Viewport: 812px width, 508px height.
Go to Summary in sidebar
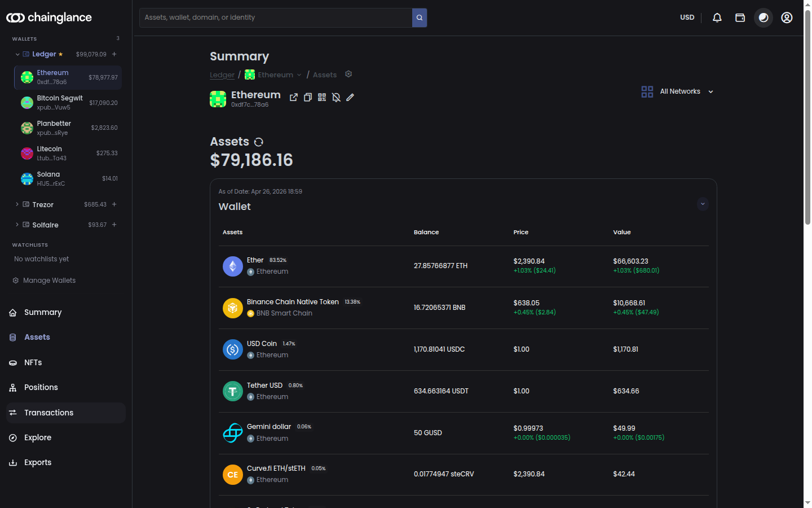pyautogui.click(x=66, y=313)
